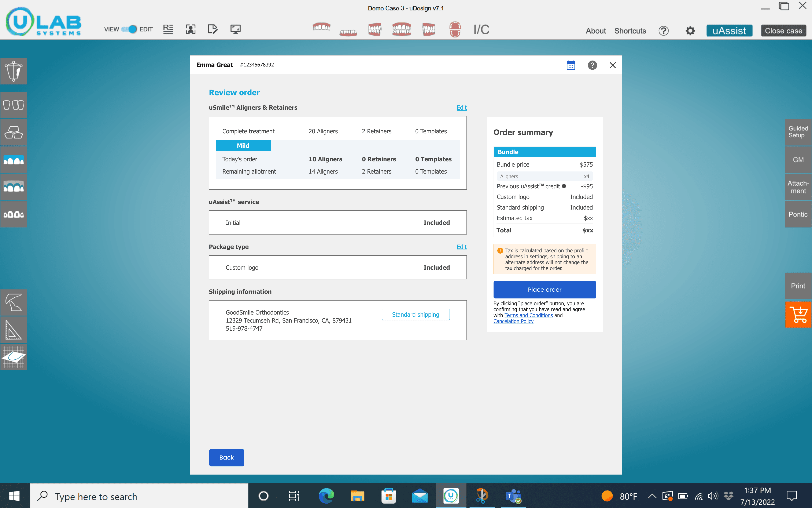Click the help question mark in top toolbar
The width and height of the screenshot is (812, 508).
pos(663,31)
